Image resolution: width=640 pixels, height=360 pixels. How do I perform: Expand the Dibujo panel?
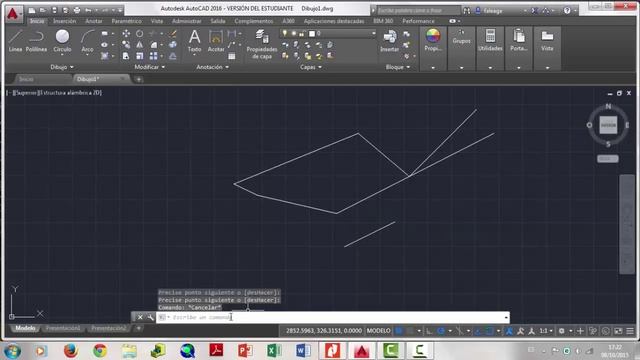62,67
